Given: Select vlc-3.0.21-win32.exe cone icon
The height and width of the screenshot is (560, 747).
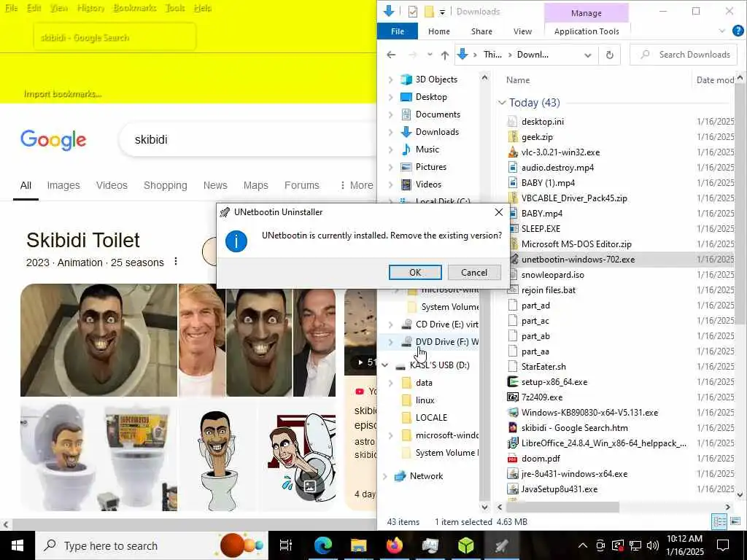Looking at the screenshot, I should click(x=513, y=152).
